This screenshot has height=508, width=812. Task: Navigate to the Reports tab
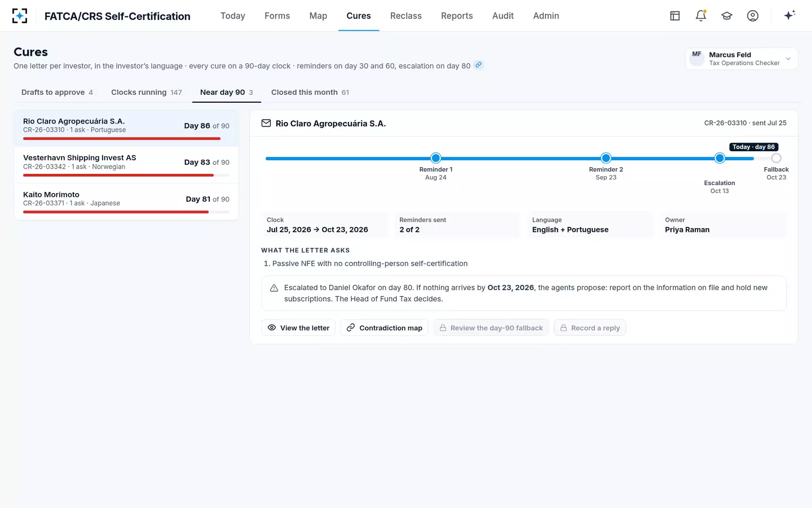(457, 16)
